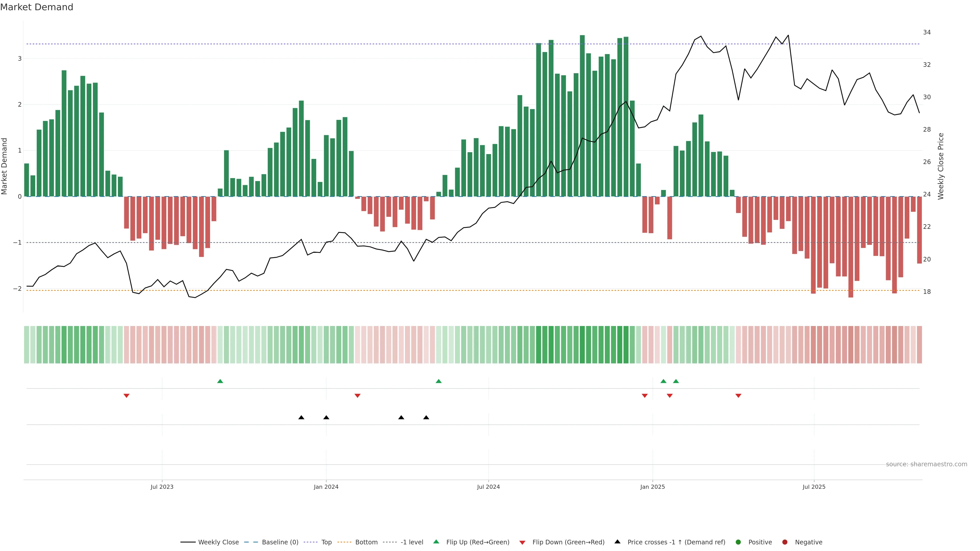
Task: Click the Weekly Close Price axis title
Action: point(941,166)
